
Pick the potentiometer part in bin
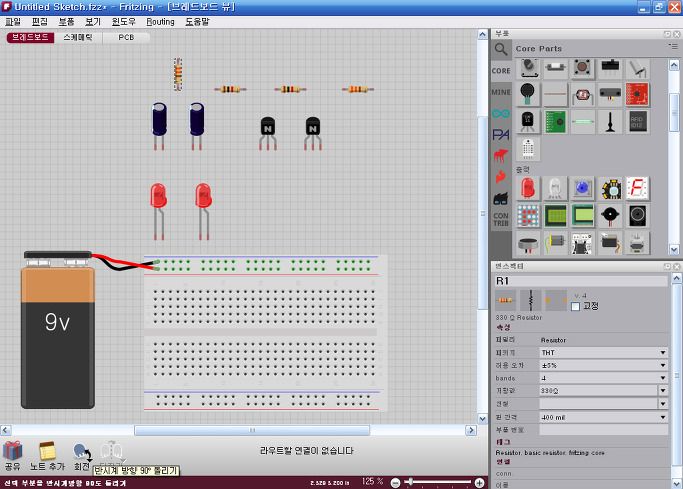click(x=528, y=68)
